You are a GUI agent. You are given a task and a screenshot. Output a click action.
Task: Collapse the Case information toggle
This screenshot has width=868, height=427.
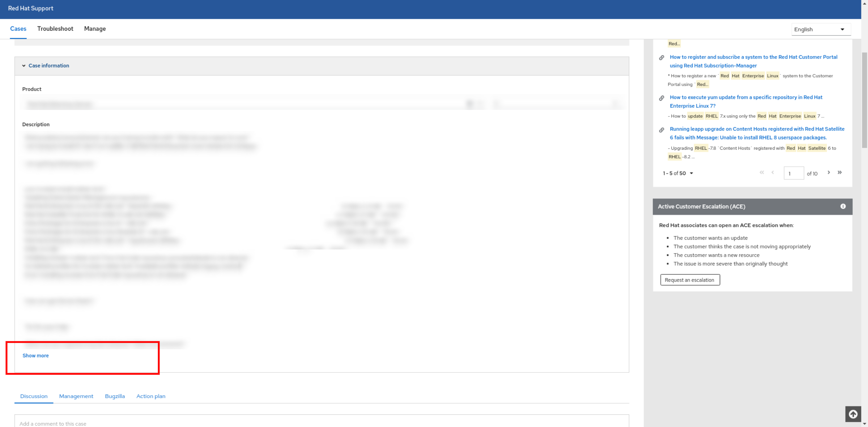tap(24, 65)
